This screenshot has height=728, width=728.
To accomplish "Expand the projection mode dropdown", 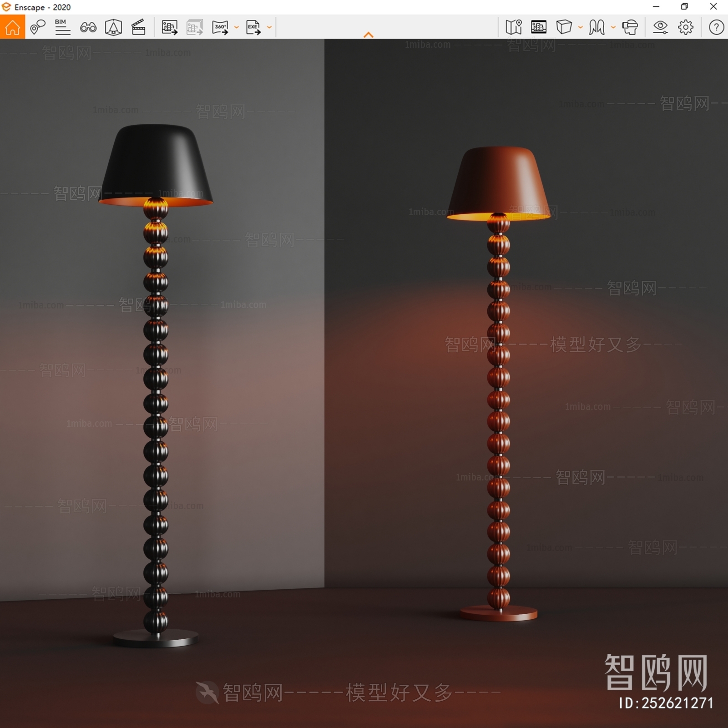I will tap(581, 27).
